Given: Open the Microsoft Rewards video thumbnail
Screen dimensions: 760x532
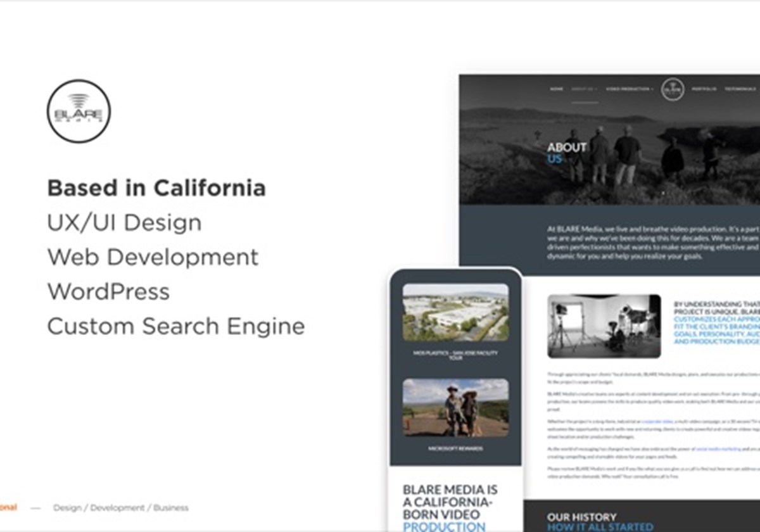Looking at the screenshot, I should 455,408.
